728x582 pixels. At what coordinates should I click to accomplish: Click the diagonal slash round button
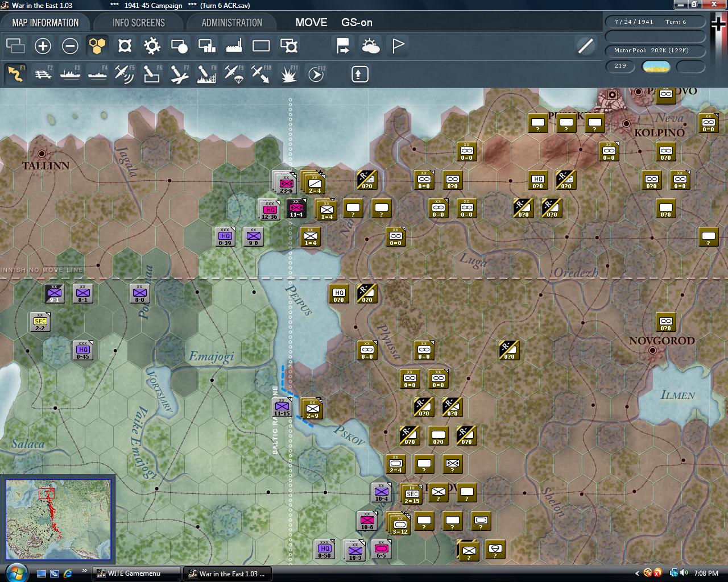585,46
